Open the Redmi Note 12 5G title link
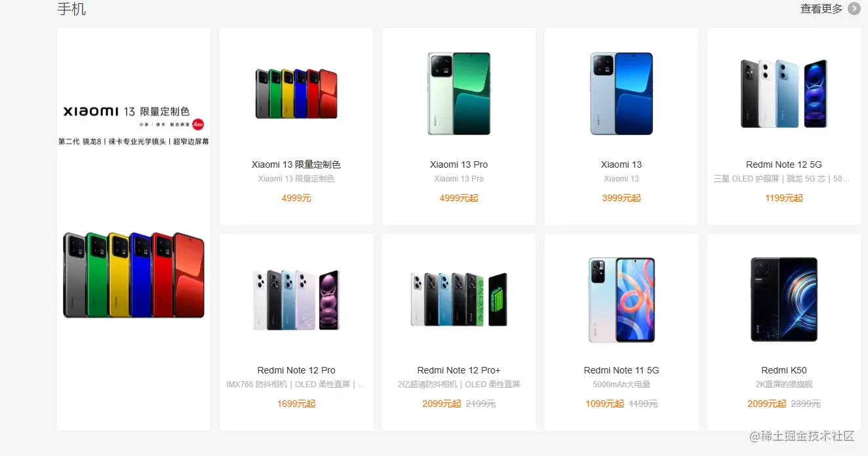 click(784, 164)
